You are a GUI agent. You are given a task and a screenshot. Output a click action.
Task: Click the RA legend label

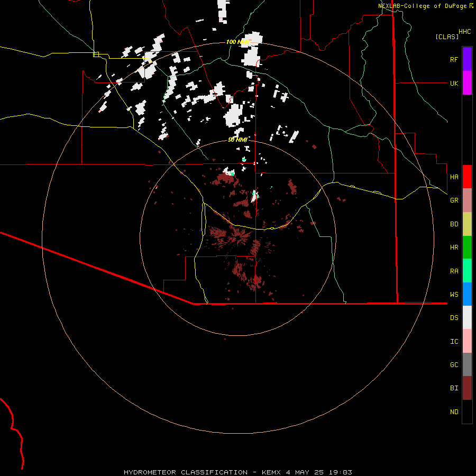pyautogui.click(x=454, y=271)
